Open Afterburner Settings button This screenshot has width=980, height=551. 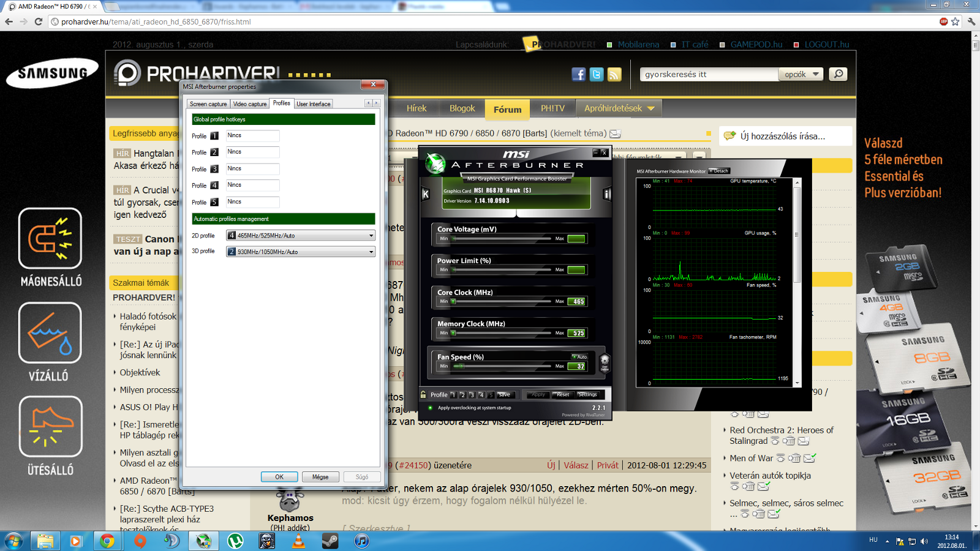[x=587, y=395]
